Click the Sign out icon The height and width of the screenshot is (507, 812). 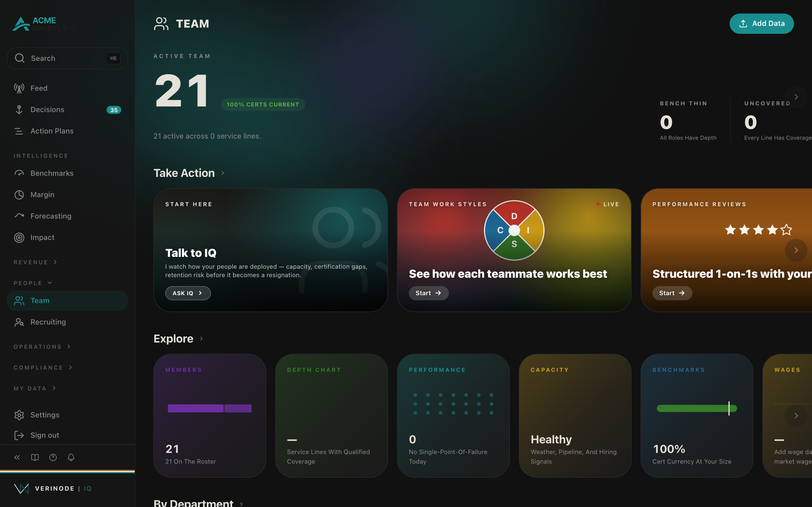coord(19,435)
